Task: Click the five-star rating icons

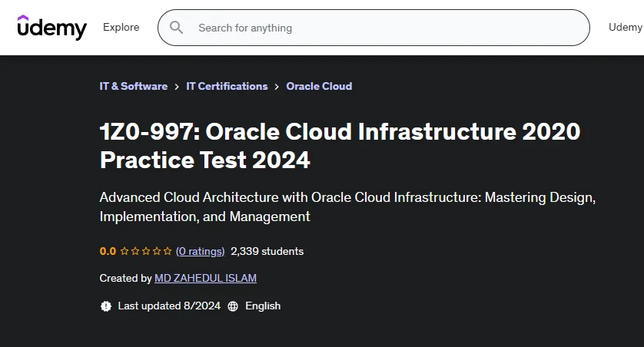Action: click(x=146, y=251)
